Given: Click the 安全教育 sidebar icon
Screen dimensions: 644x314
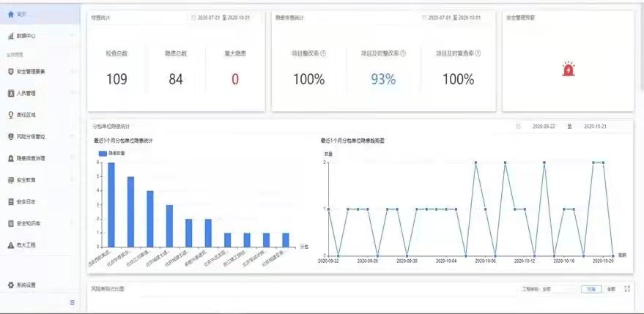Looking at the screenshot, I should click(x=11, y=180).
